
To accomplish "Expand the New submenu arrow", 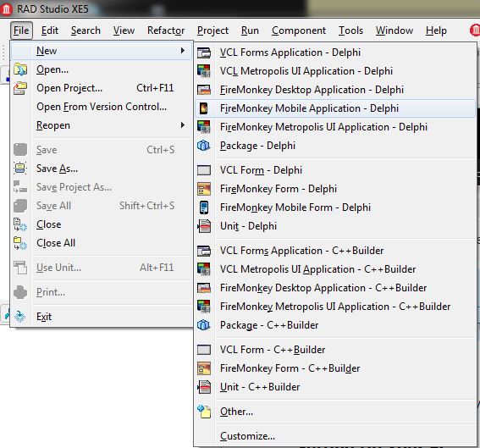I will click(x=183, y=50).
